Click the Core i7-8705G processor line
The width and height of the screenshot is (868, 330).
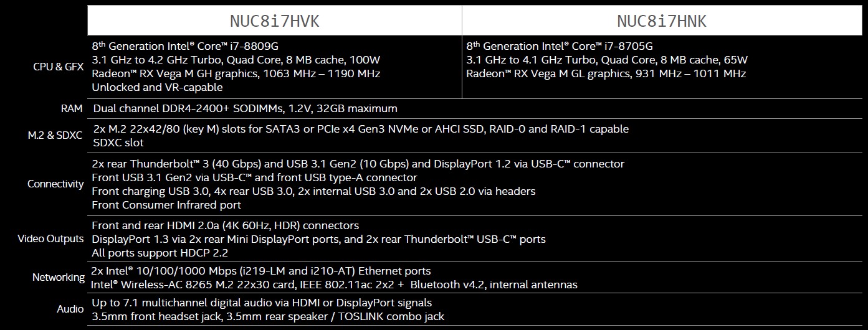pos(560,46)
